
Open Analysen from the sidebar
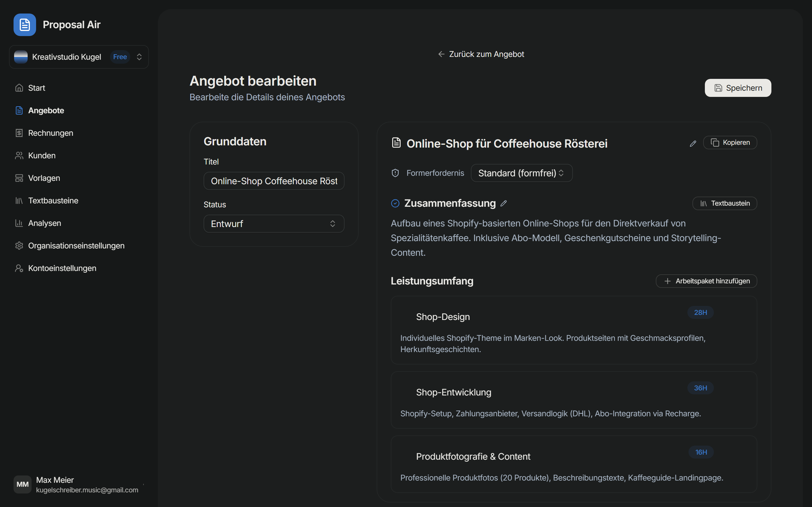pyautogui.click(x=44, y=223)
